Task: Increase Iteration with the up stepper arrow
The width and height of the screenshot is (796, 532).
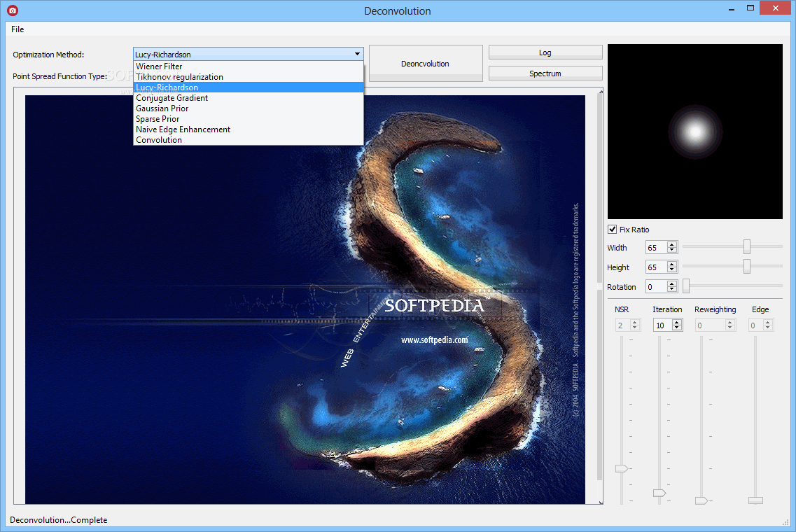Action: tap(677, 322)
